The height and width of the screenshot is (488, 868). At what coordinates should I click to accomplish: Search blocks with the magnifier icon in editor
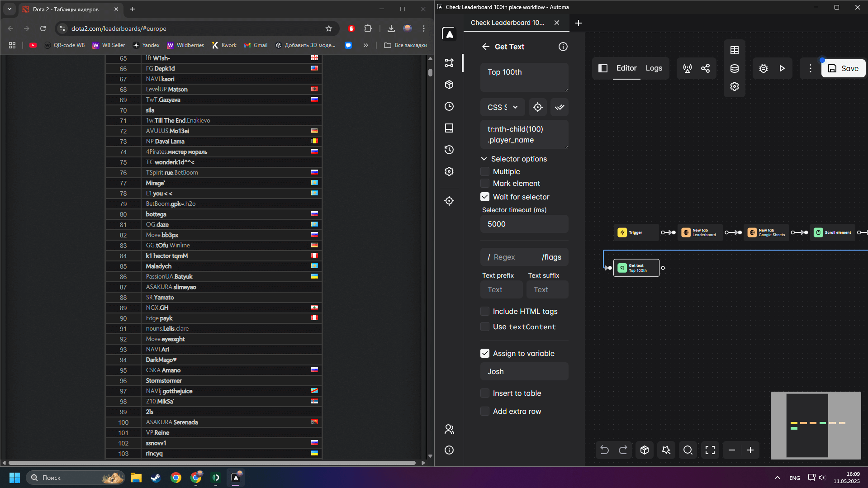pyautogui.click(x=688, y=450)
